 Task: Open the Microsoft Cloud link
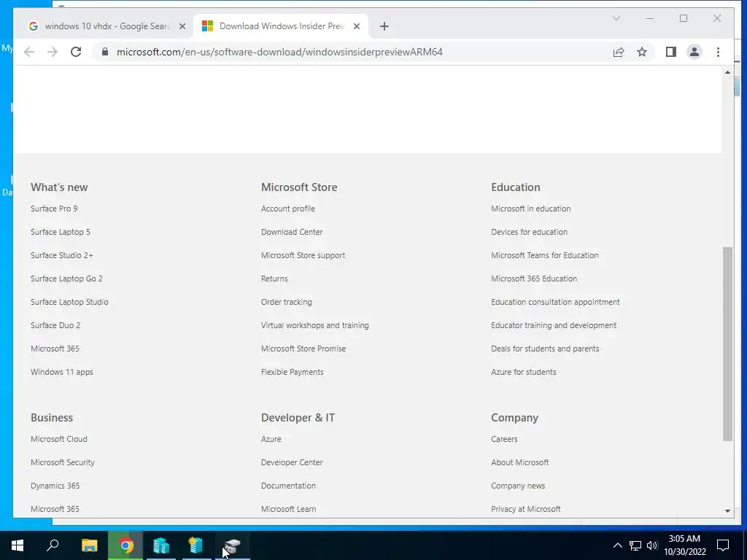(x=58, y=439)
